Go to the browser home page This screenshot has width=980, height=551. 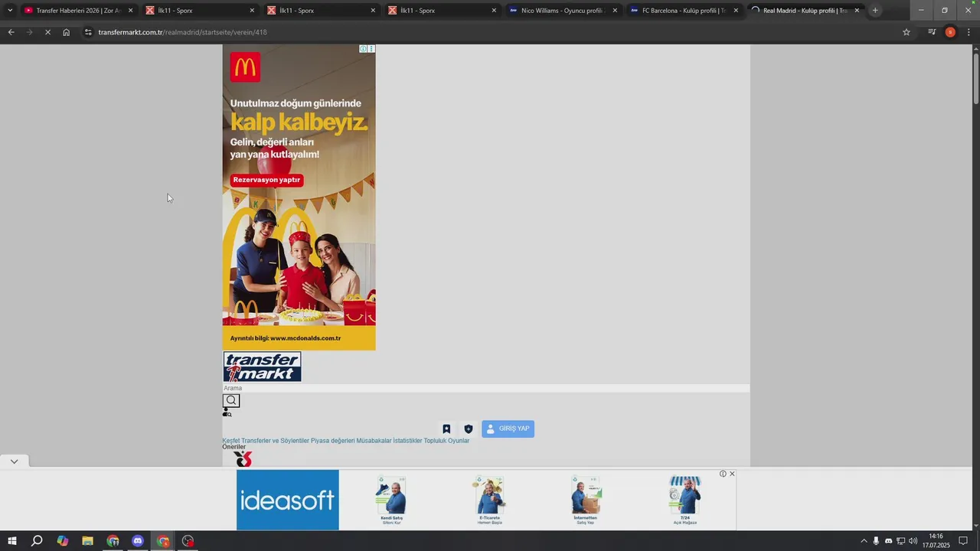pyautogui.click(x=66, y=32)
